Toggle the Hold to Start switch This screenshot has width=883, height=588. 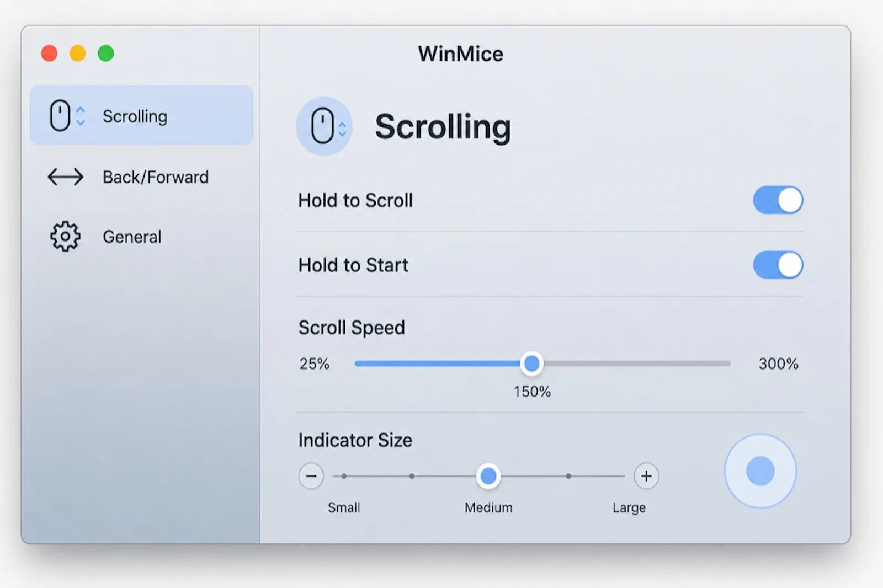coord(778,265)
